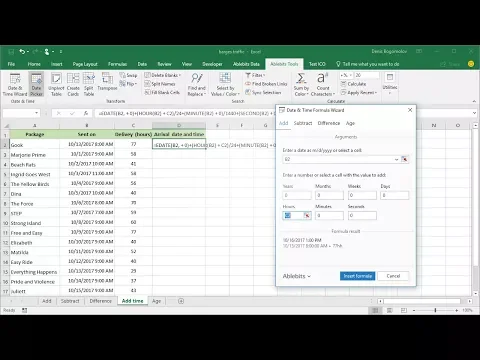480x360 pixels.
Task: Add a new sheet with plus icon
Action: coord(181,301)
